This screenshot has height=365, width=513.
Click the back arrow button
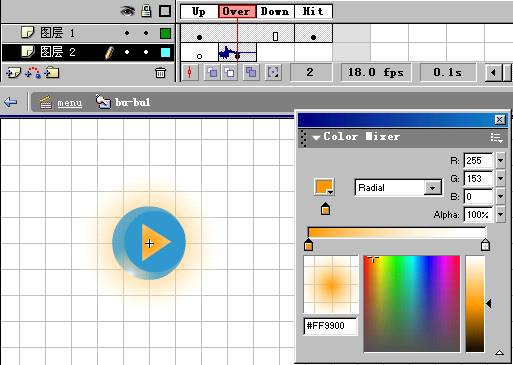10,102
